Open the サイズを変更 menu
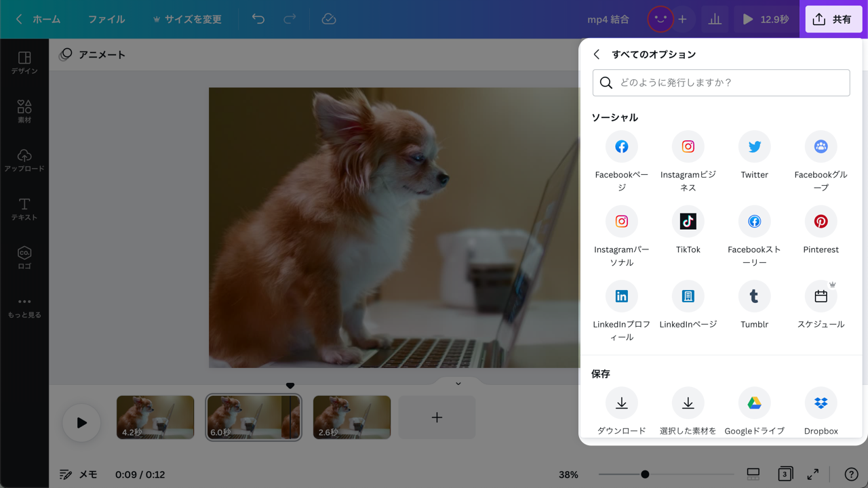Image resolution: width=868 pixels, height=488 pixels. click(x=187, y=19)
